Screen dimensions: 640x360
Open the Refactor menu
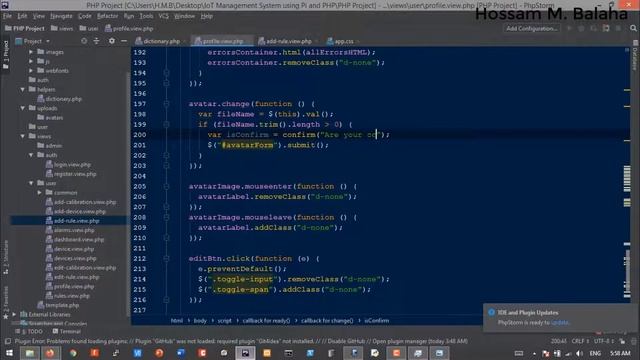107,16
